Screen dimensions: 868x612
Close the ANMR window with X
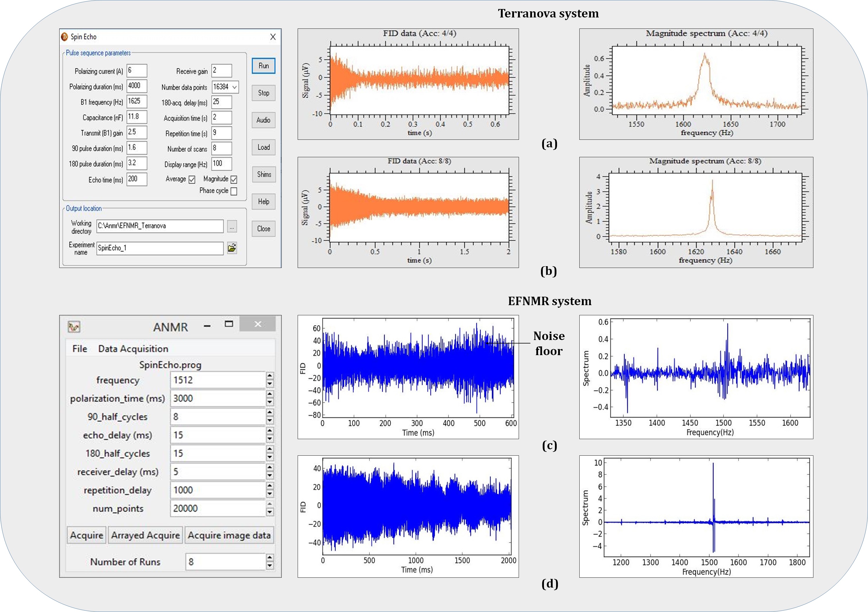(x=258, y=324)
